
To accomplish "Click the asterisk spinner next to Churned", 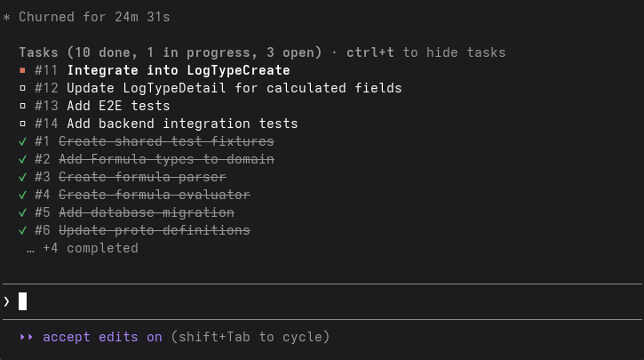I will point(7,18).
